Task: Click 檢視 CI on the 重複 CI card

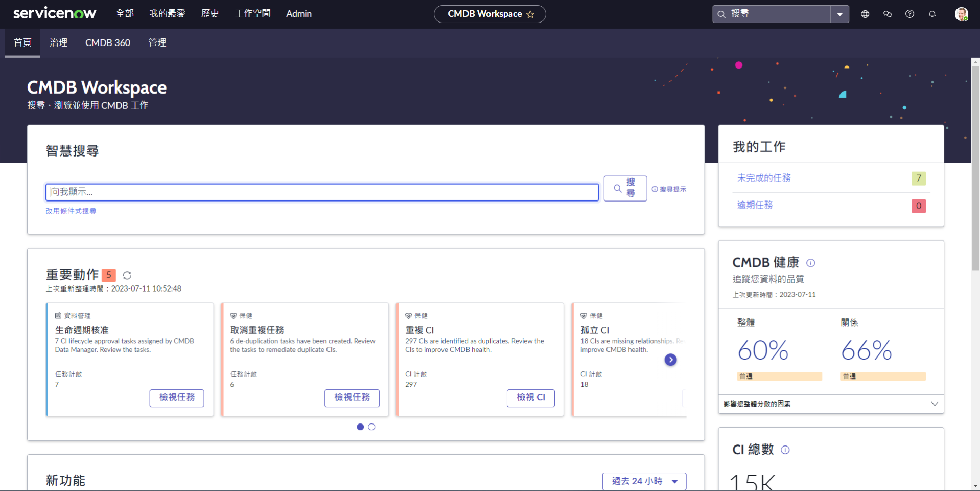Action: click(x=531, y=398)
